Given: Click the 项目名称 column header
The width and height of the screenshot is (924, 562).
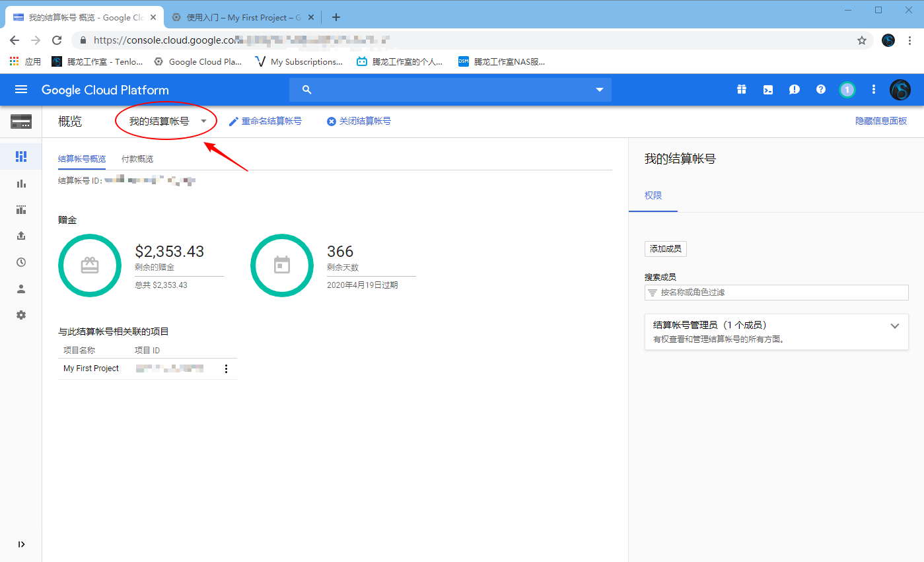Looking at the screenshot, I should pos(79,350).
